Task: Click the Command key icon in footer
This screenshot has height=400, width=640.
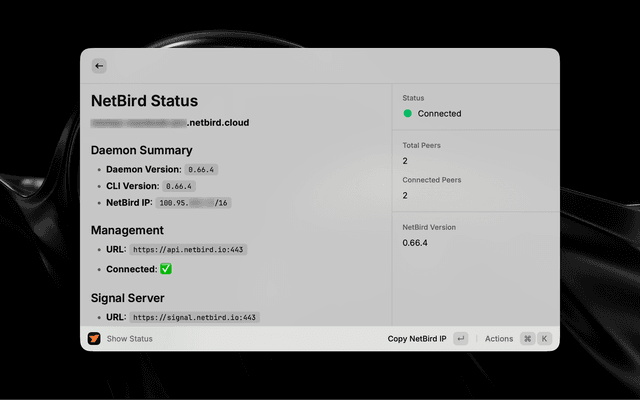Action: [x=527, y=339]
